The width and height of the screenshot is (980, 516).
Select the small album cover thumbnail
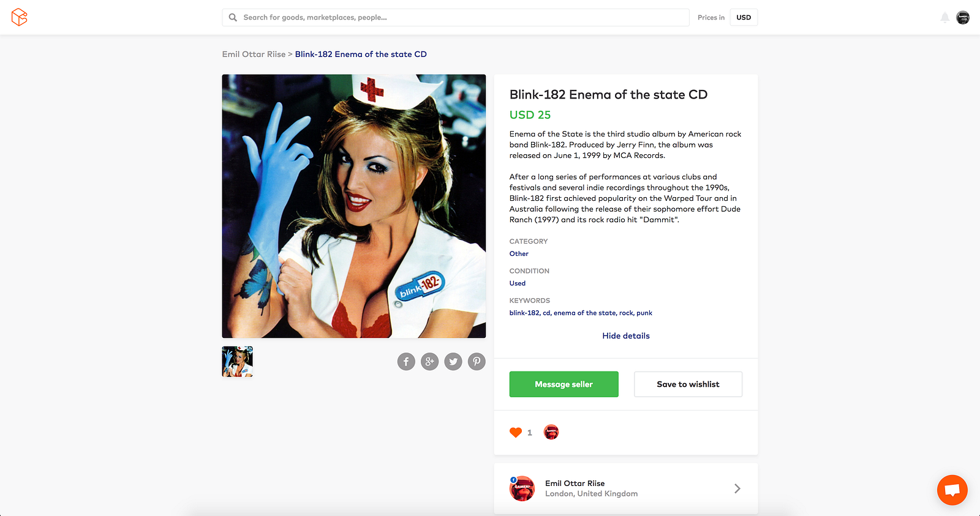pos(238,362)
